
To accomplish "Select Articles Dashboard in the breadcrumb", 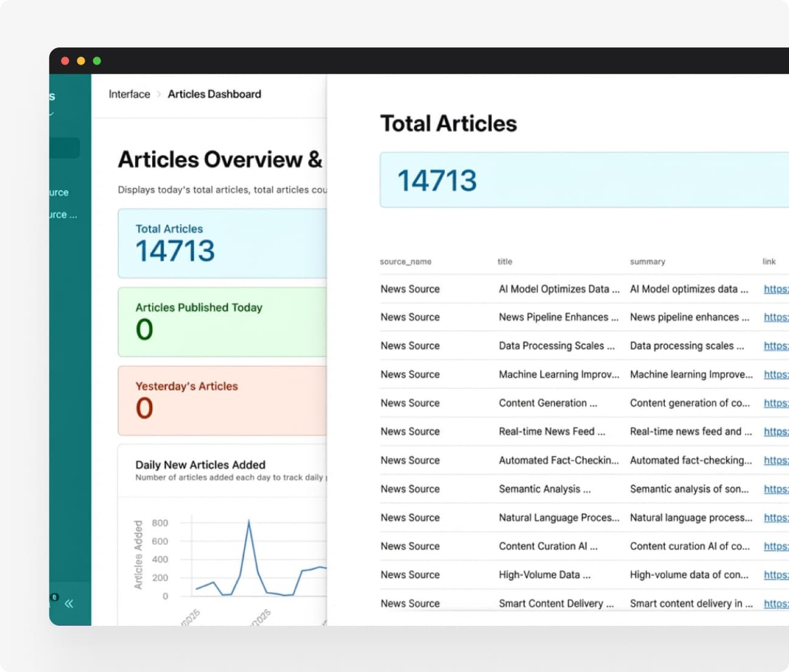I will click(214, 94).
